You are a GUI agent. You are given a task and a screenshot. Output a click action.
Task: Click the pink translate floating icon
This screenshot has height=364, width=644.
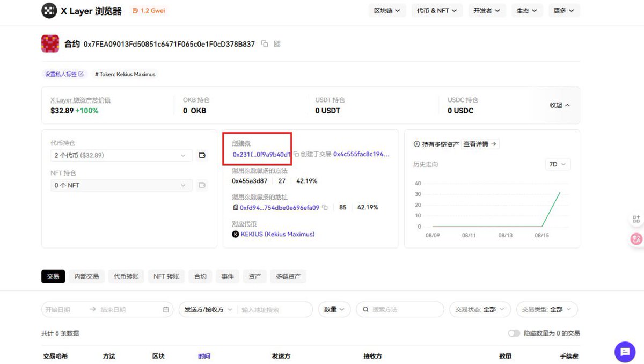pos(636,239)
